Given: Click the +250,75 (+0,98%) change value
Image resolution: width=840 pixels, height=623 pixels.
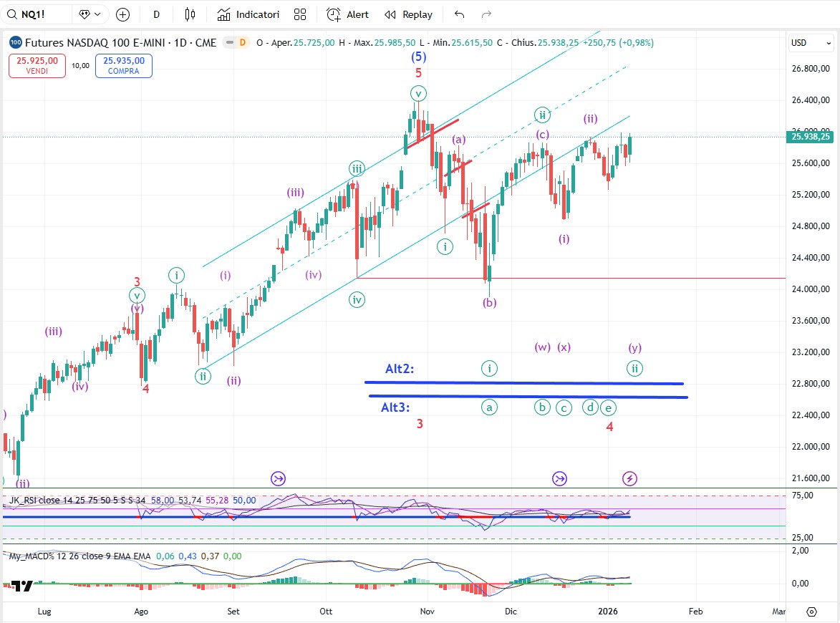Looking at the screenshot, I should pos(618,42).
